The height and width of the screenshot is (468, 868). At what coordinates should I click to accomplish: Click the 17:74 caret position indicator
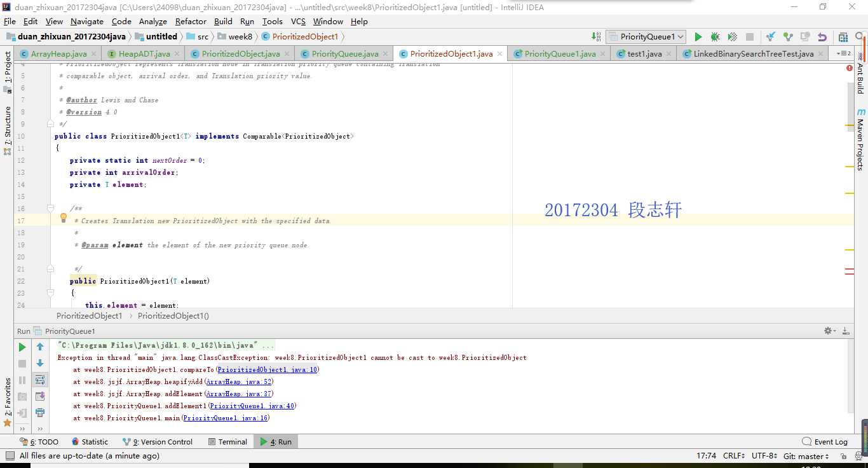coord(706,456)
